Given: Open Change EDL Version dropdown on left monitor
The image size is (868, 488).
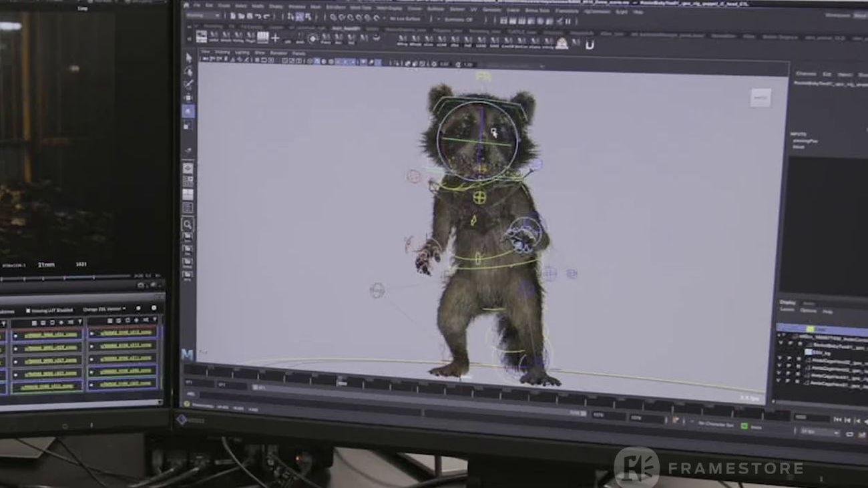Looking at the screenshot, I should [x=105, y=309].
